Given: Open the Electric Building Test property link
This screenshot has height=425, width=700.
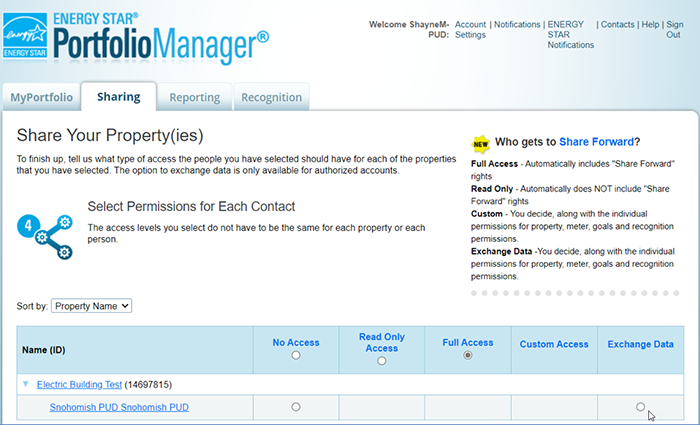Looking at the screenshot, I should pos(79,384).
